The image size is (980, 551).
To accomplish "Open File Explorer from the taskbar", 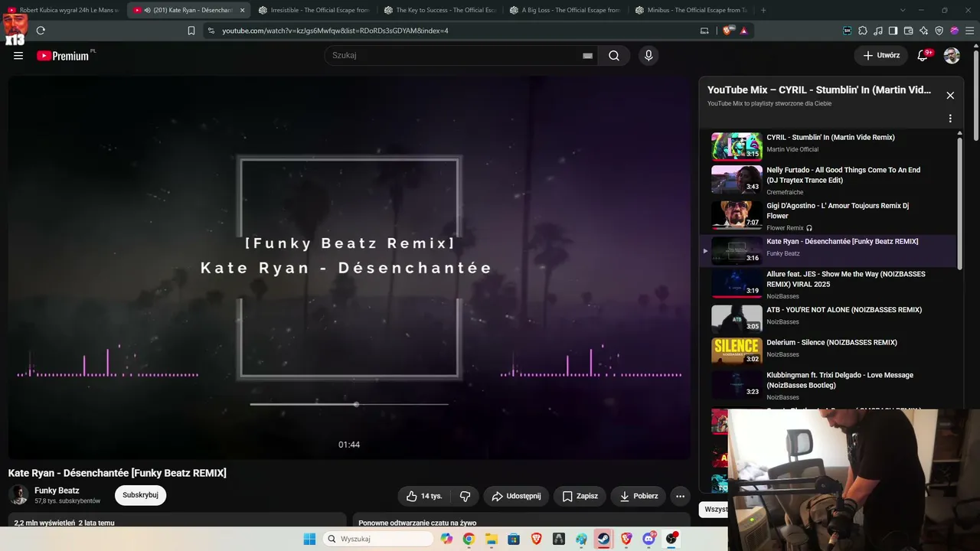I will click(x=492, y=539).
